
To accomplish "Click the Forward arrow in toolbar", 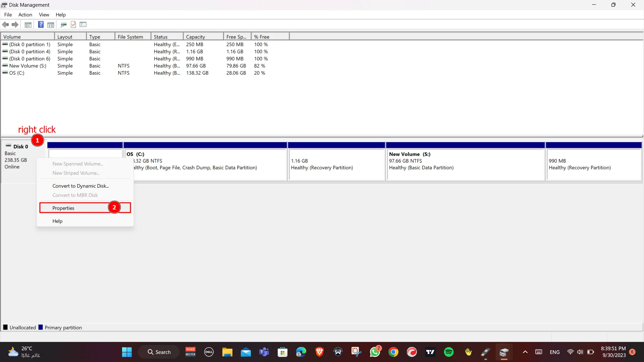I will 15,24.
